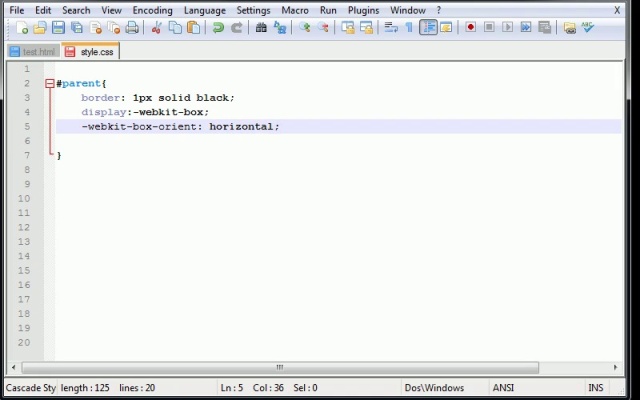The image size is (640, 400).
Task: Click the folder plugin icon near spell-check
Action: [x=569, y=28]
